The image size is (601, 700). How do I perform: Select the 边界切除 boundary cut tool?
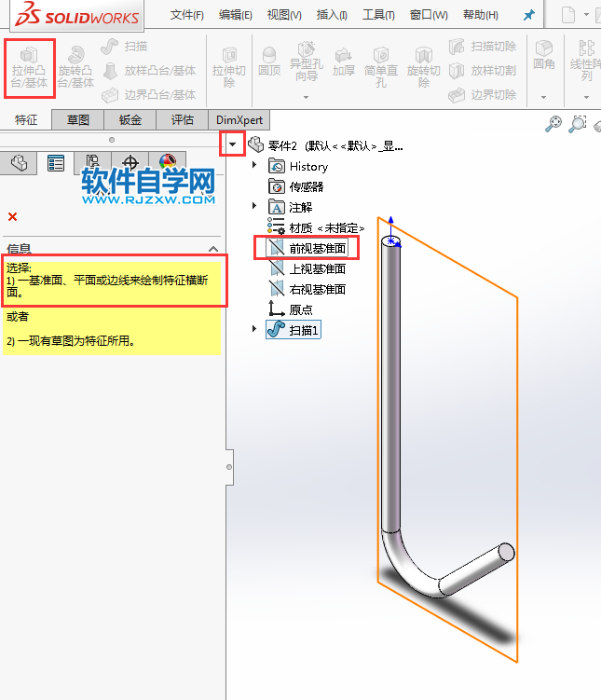pyautogui.click(x=483, y=95)
